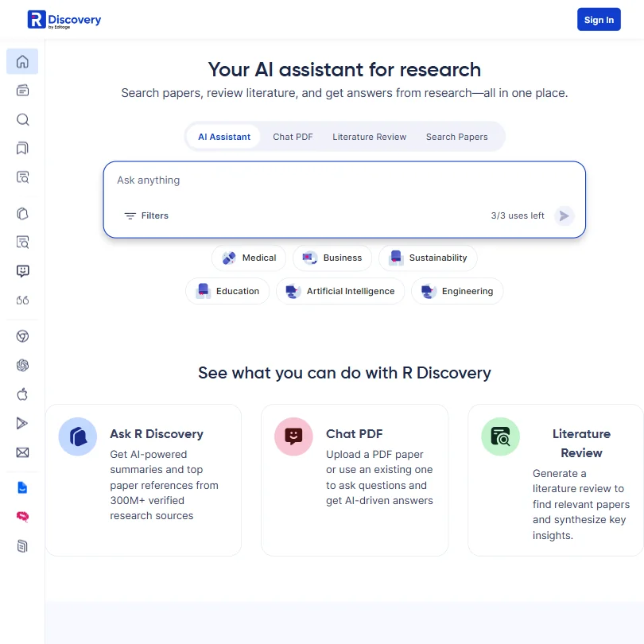Image resolution: width=644 pixels, height=644 pixels.
Task: Select the Education topic chip
Action: tap(227, 291)
